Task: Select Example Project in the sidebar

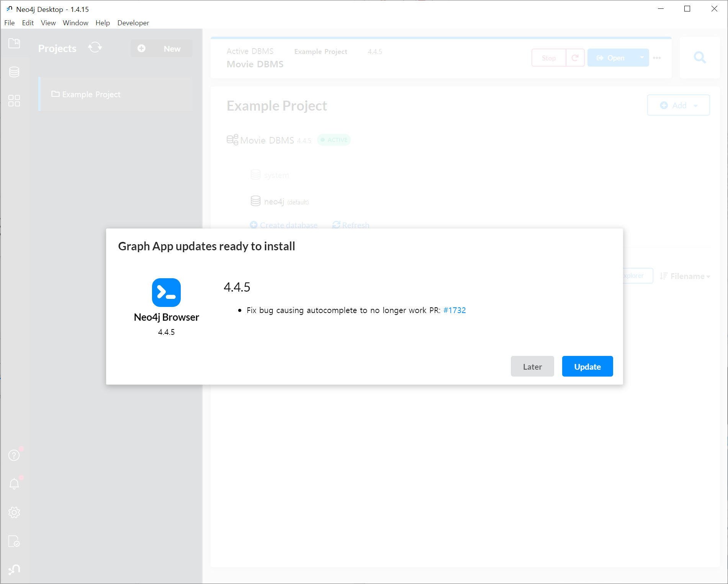Action: (x=115, y=94)
